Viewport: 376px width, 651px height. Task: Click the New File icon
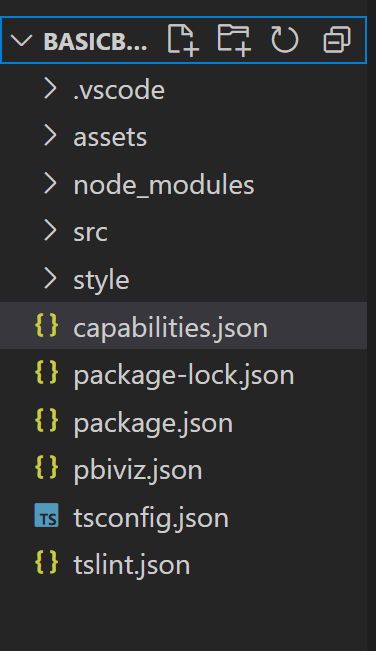click(183, 40)
